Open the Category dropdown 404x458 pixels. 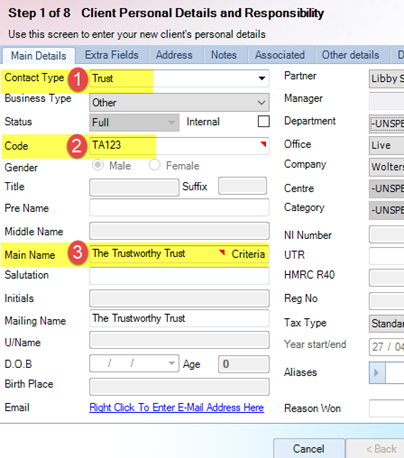[387, 210]
